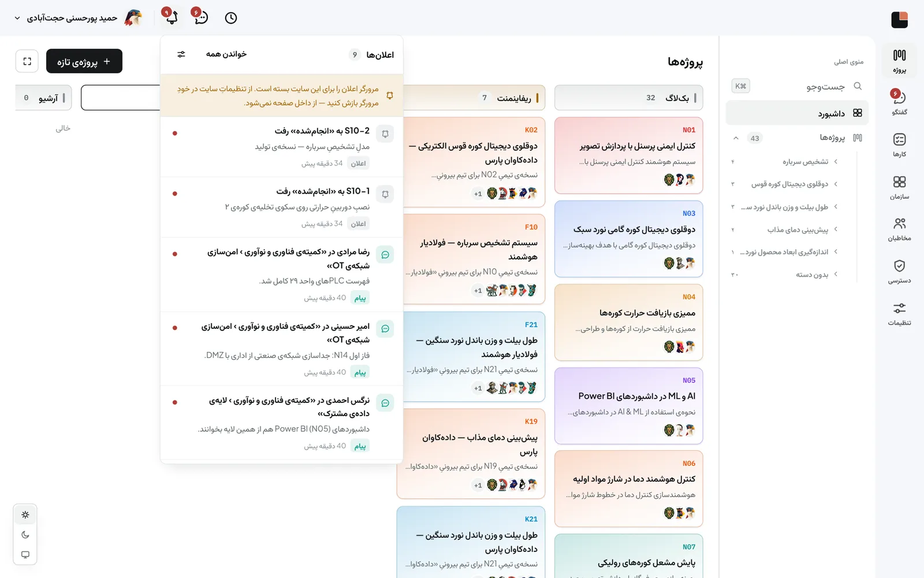Click chat icon of رضا مرادی notification
The width and height of the screenshot is (924, 578).
385,255
